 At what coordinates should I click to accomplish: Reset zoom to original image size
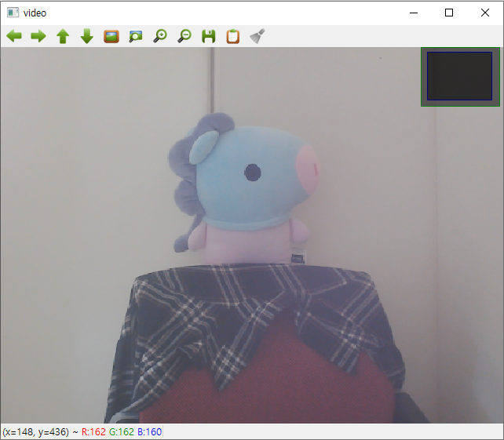pyautogui.click(x=111, y=36)
